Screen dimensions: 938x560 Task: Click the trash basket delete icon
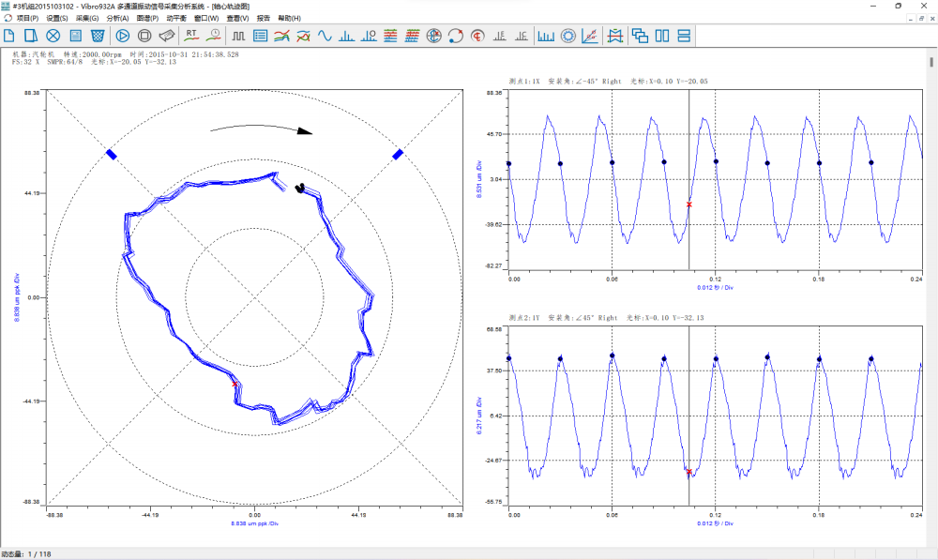98,36
